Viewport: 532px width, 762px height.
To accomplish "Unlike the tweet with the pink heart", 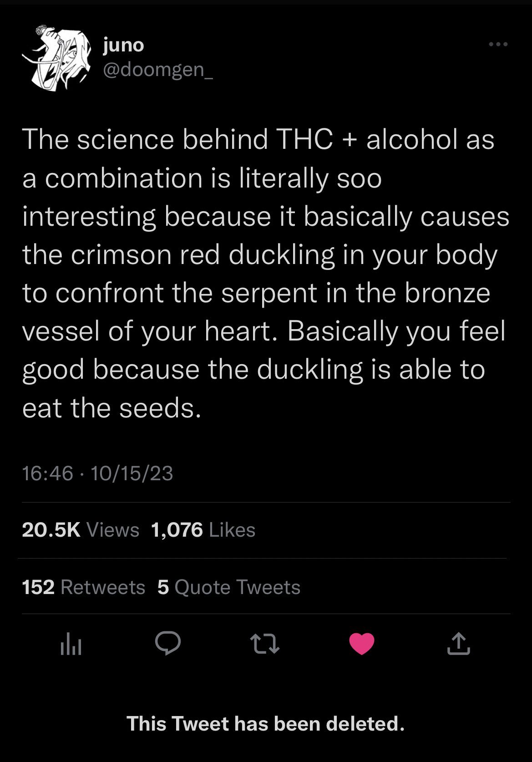I will point(362,644).
